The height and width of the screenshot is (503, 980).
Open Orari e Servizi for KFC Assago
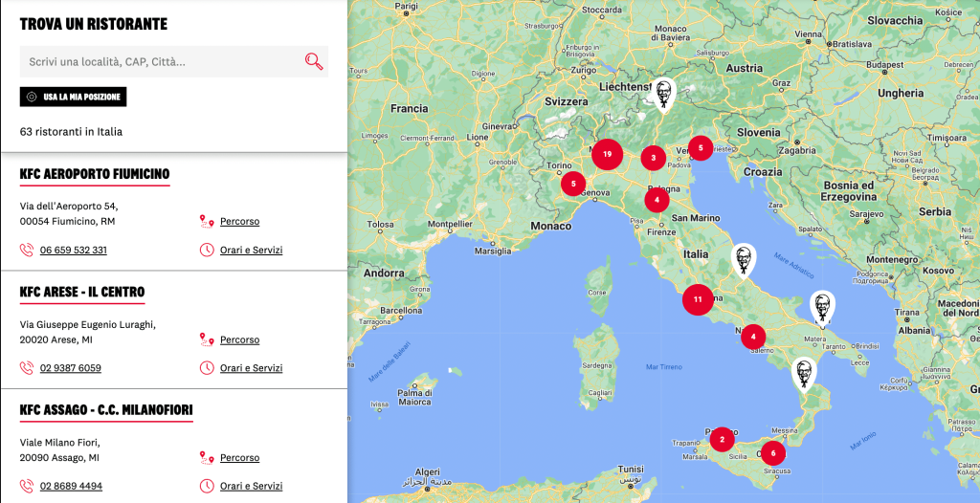click(x=252, y=486)
